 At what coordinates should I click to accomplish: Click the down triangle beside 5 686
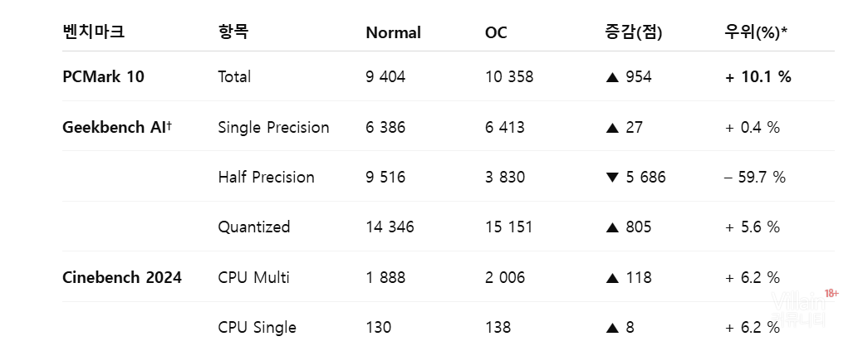click(x=613, y=178)
